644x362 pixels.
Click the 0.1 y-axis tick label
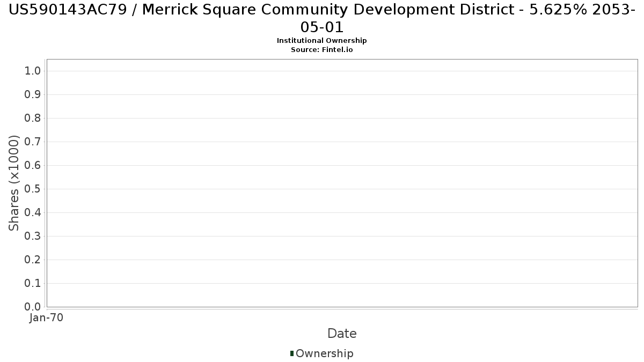33,284
